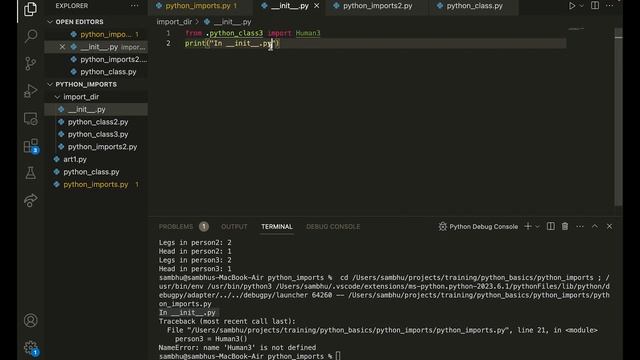Screen dimensions: 640x360
Task: Switch to python_imports2.py tab
Action: pyautogui.click(x=377, y=6)
